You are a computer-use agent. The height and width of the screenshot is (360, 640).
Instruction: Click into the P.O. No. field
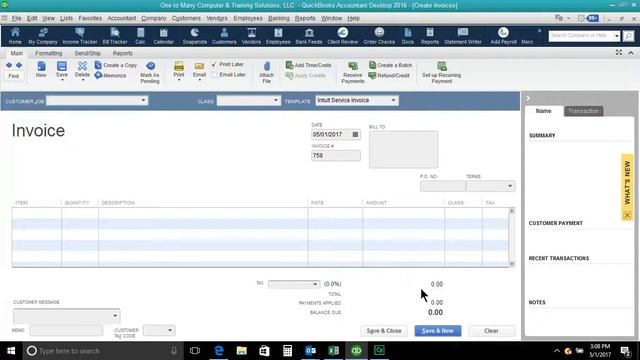point(442,186)
